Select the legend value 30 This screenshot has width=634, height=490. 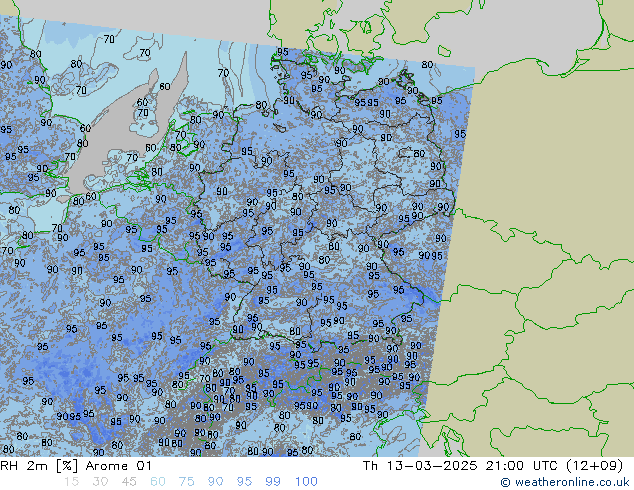click(100, 482)
